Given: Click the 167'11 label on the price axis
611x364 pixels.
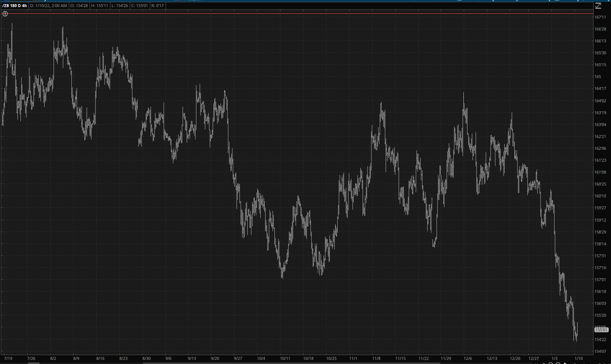Looking at the screenshot, I should click(x=600, y=17).
